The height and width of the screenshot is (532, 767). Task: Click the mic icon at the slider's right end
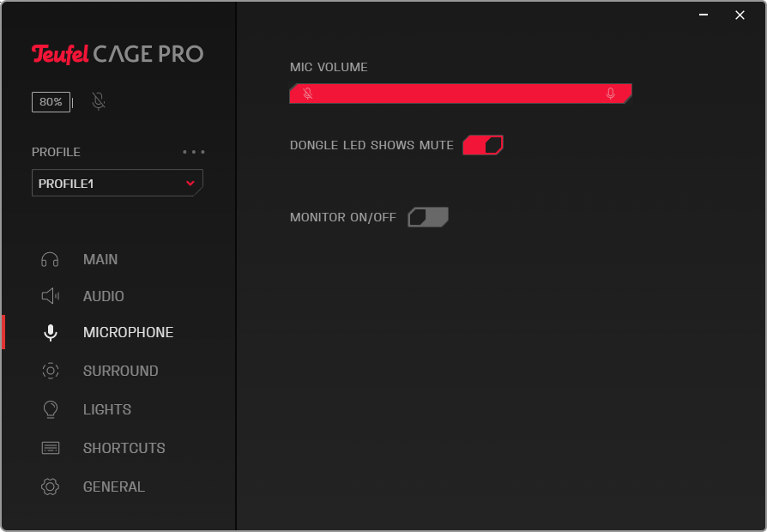tap(610, 94)
